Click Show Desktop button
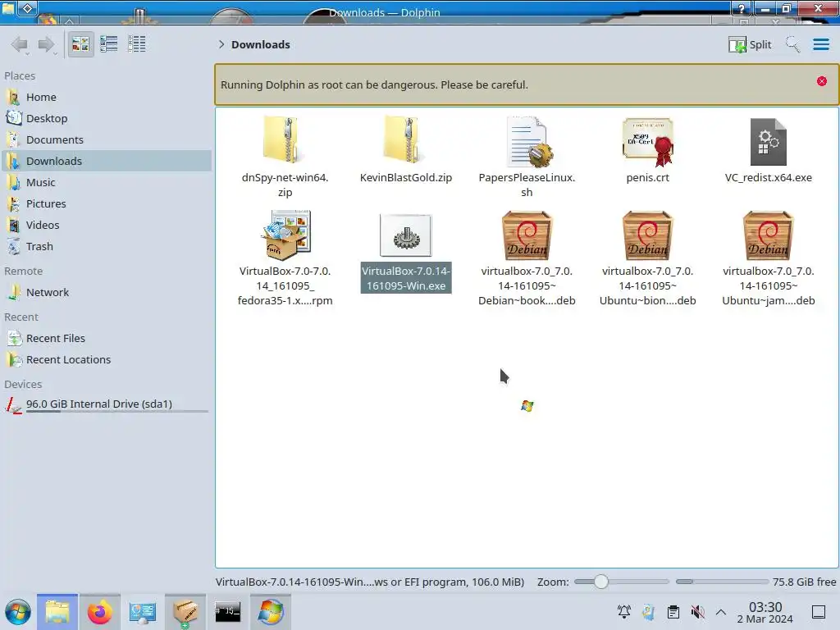Viewport: 840px width, 630px height. 819,612
